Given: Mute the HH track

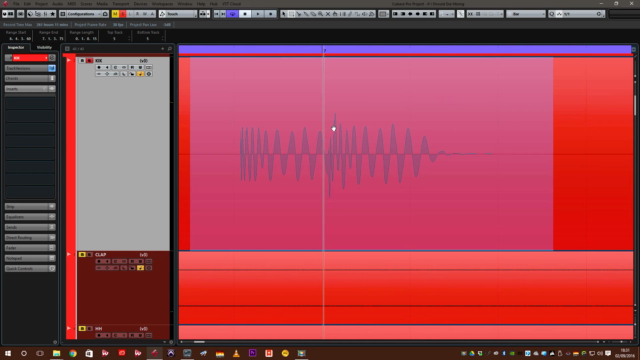Looking at the screenshot, I should [x=82, y=329].
